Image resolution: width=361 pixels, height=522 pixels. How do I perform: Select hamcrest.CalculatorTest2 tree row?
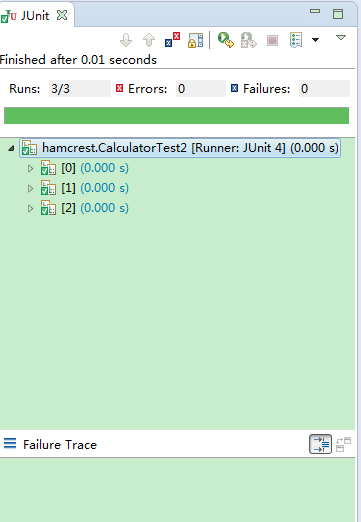click(180, 148)
